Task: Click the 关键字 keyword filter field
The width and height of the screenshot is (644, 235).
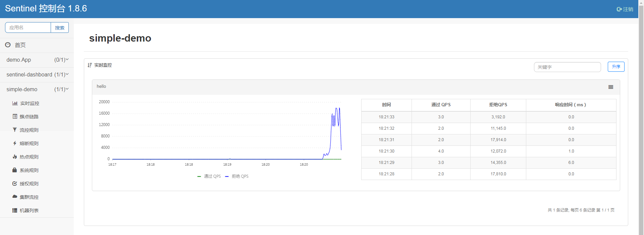Action: point(567,67)
